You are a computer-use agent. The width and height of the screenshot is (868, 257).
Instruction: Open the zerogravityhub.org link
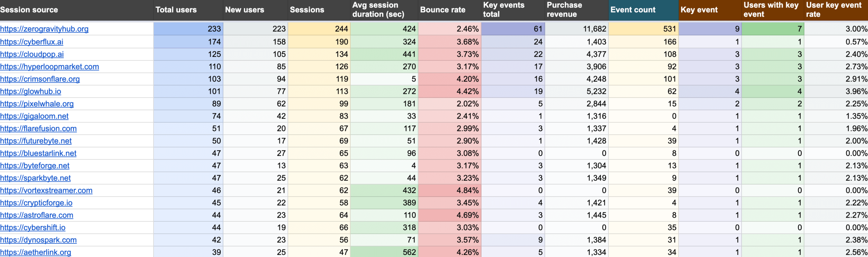[44, 29]
